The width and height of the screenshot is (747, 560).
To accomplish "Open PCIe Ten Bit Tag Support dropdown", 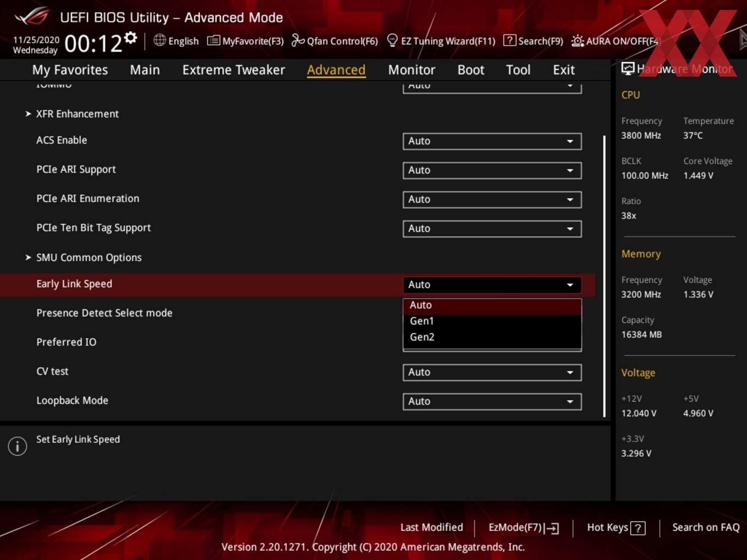I will click(x=492, y=228).
